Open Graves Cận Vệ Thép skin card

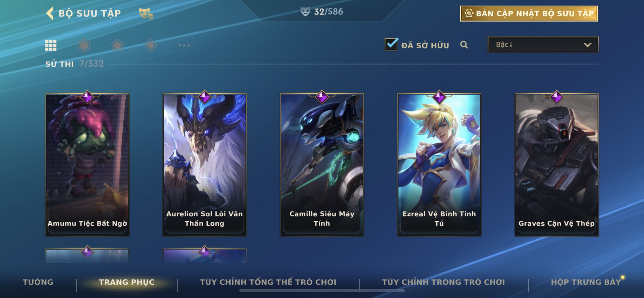[557, 165]
